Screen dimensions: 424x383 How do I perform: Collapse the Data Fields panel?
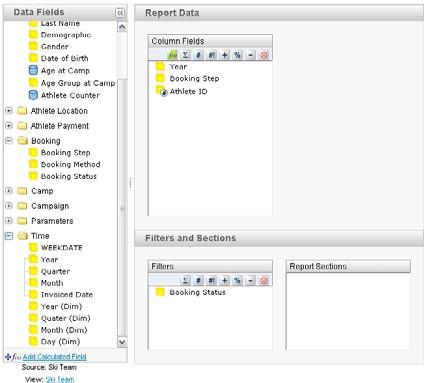click(x=120, y=13)
